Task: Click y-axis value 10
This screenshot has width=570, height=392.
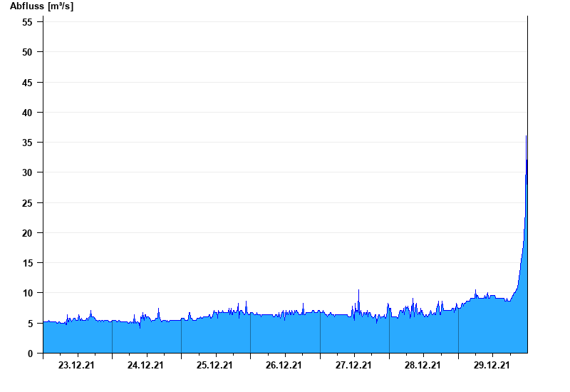Action: 27,293
